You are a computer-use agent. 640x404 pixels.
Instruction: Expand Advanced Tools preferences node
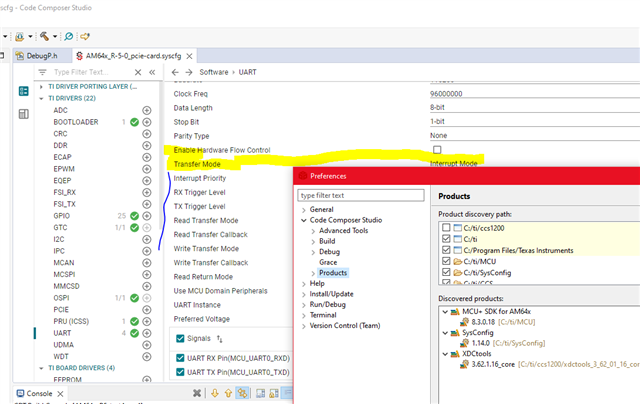313,231
